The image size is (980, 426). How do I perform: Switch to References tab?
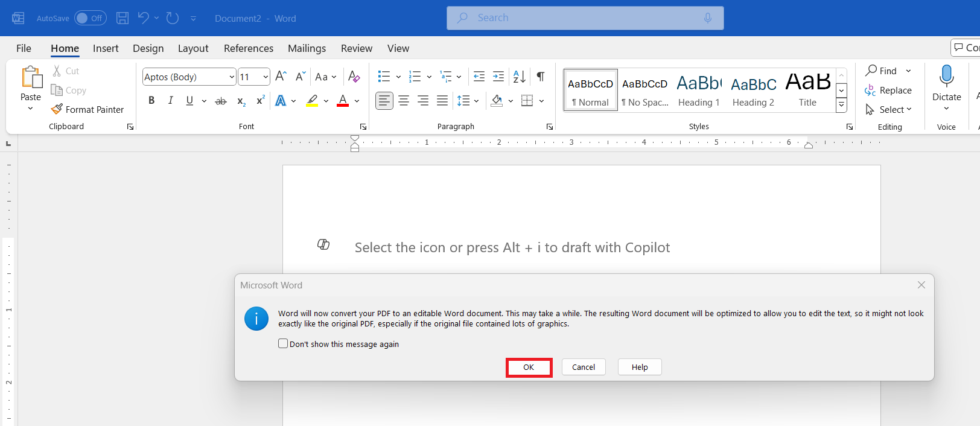click(x=249, y=48)
